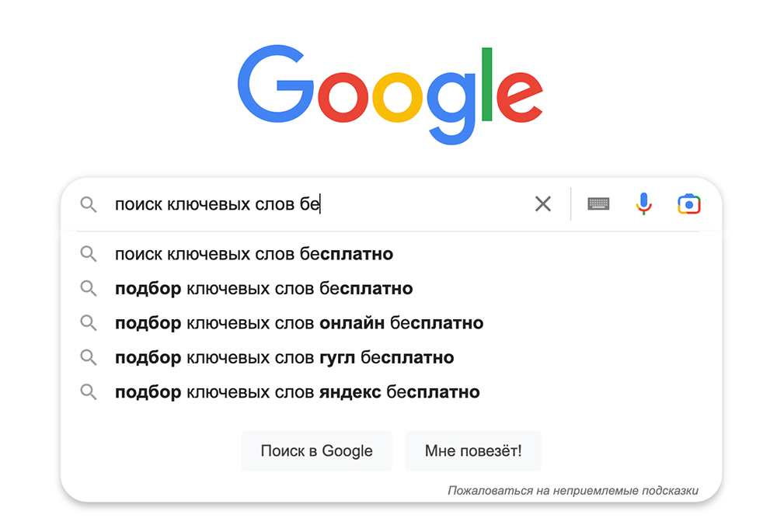The image size is (777, 532).
Task: Select suggestion 'подбор ключевых слов гугл бесплатно'
Action: pos(284,357)
